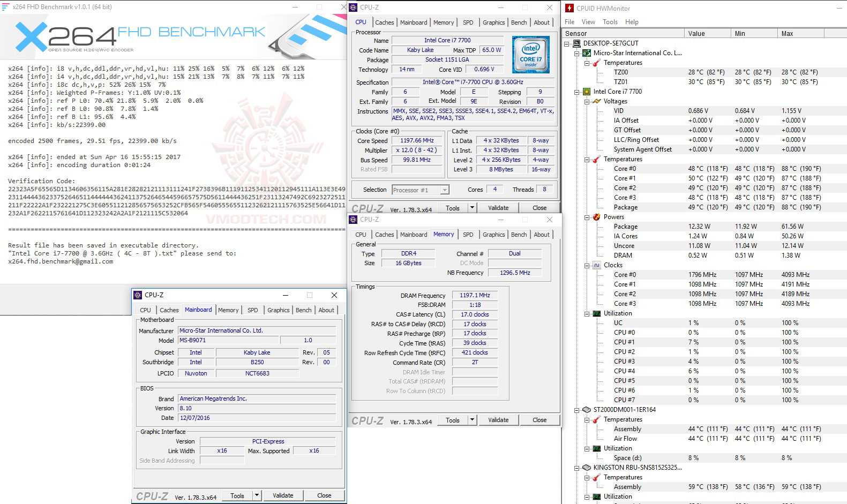Open the Processor #1 selection dropdown
This screenshot has width=847, height=504.
[445, 190]
